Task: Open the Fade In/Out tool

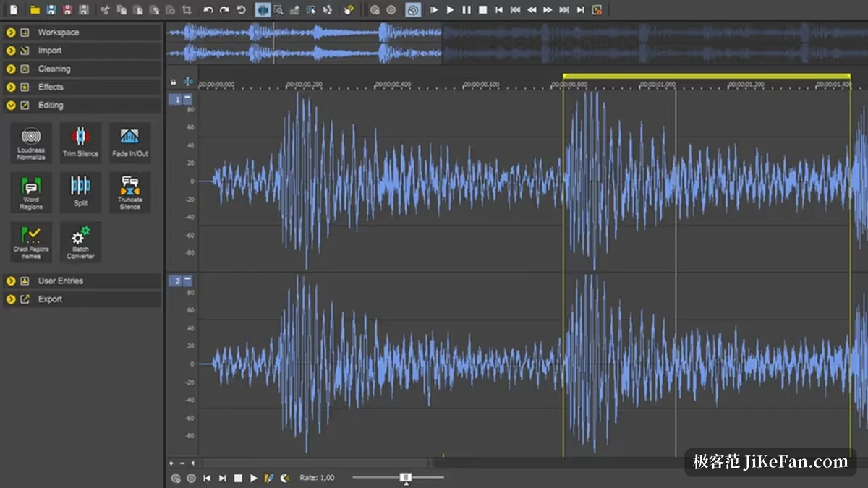Action: pyautogui.click(x=130, y=142)
